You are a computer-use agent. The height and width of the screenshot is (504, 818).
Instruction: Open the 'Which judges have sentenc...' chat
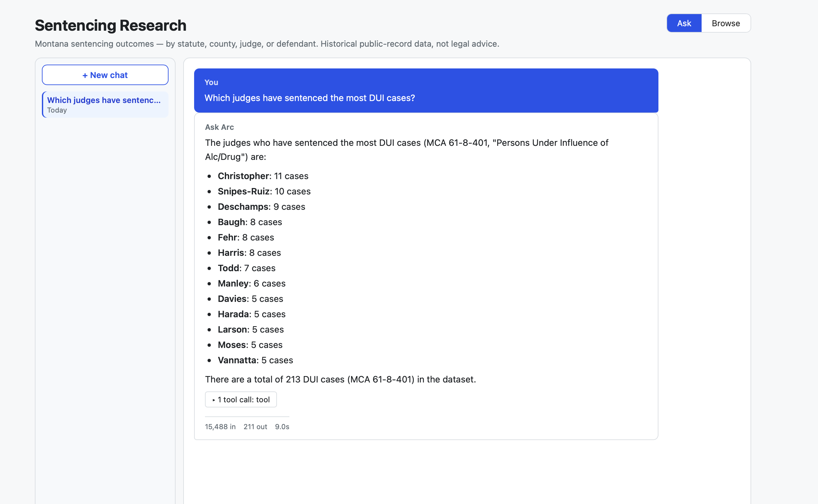point(105,105)
